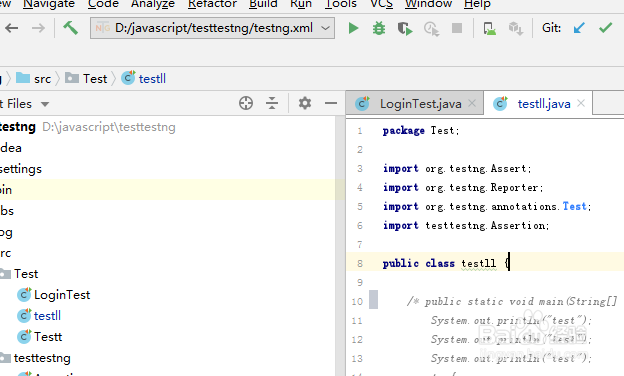This screenshot has width=624, height=376.
Task: Click the testll class name in code
Action: click(x=479, y=263)
